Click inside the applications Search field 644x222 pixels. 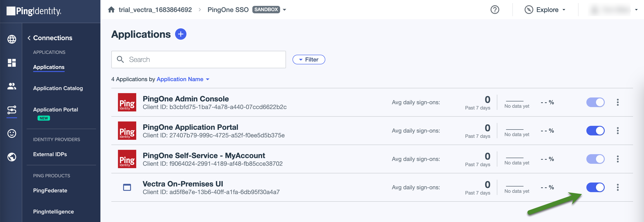(198, 60)
